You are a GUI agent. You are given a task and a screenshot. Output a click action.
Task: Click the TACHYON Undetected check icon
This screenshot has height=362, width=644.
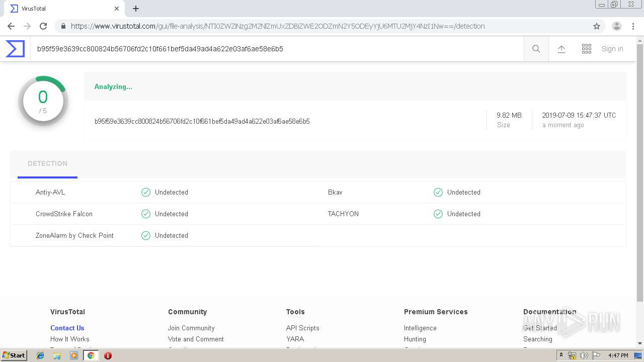point(438,214)
